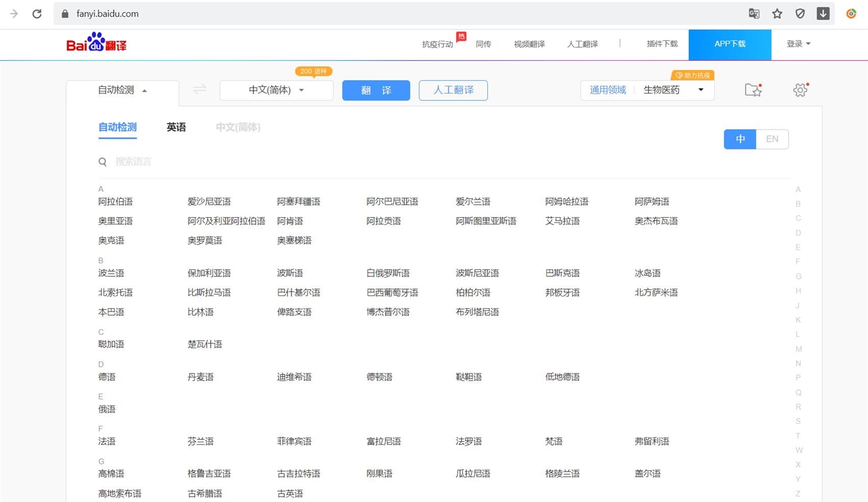Click the search magnifier icon
This screenshot has height=502, width=868.
[102, 162]
